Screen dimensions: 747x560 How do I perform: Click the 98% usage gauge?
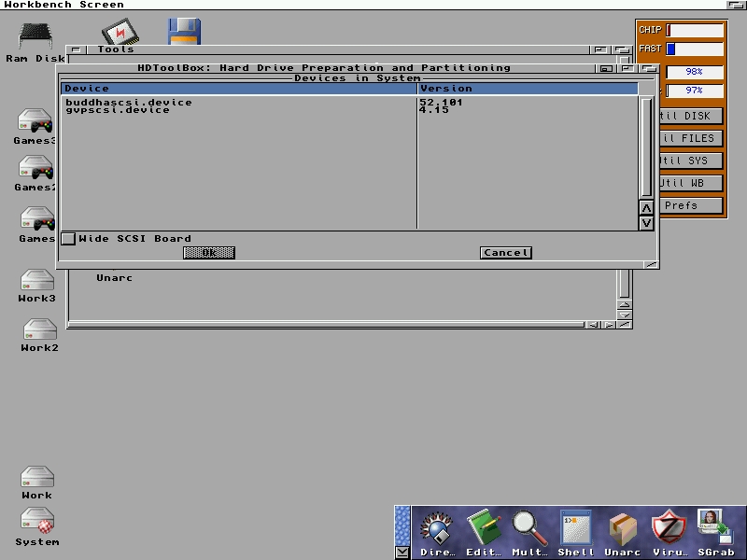coord(695,72)
